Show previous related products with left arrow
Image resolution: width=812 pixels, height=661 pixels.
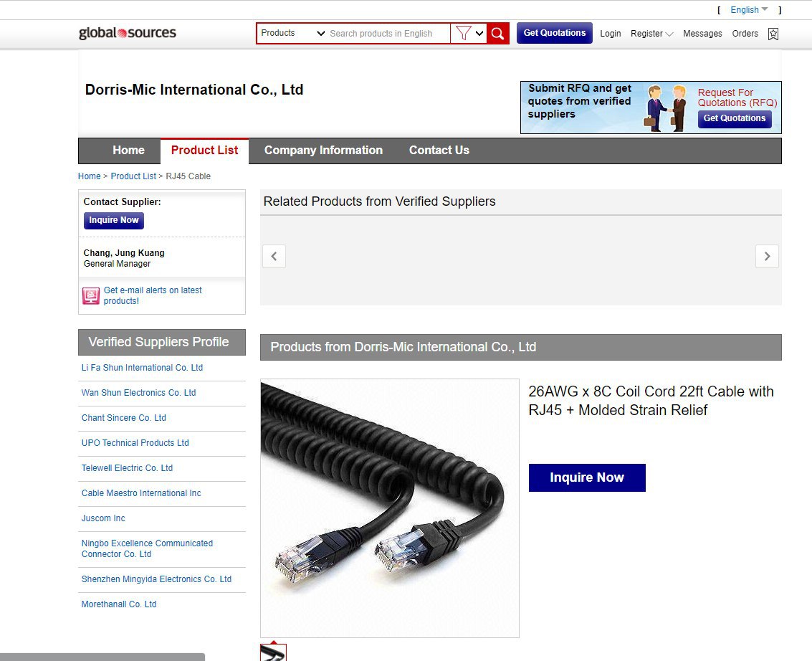[274, 256]
